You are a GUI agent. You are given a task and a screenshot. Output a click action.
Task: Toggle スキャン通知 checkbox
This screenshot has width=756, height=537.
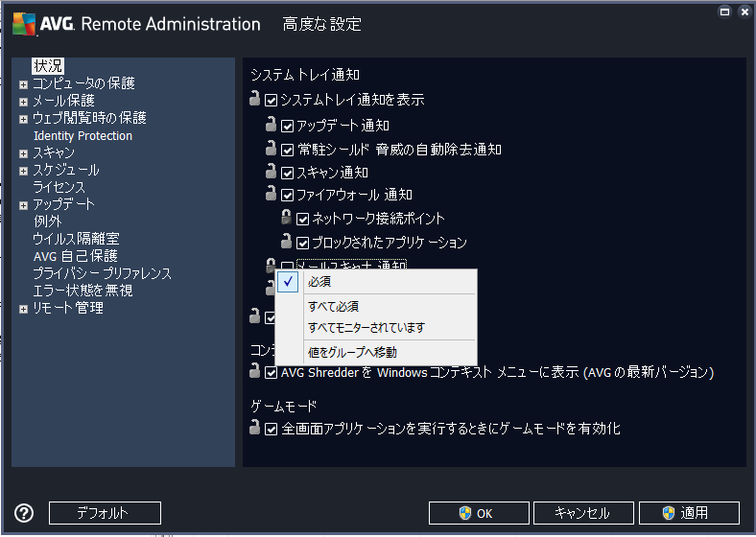(287, 173)
